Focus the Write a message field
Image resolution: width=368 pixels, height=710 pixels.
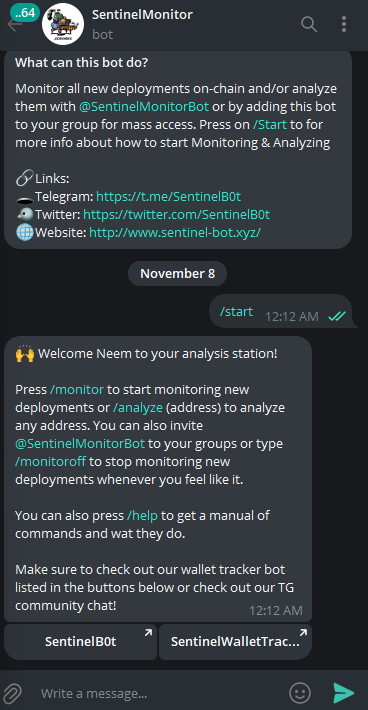(158, 693)
